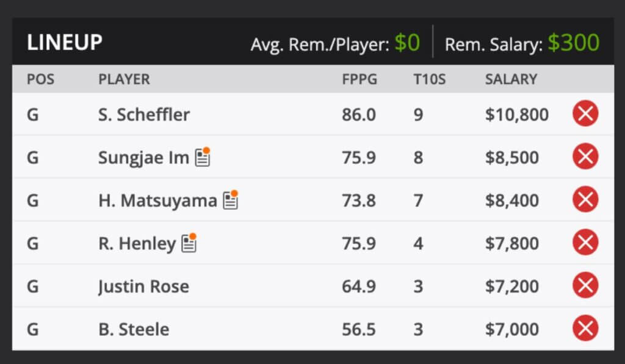This screenshot has height=364, width=625.
Task: Remove S. Scheffler from the lineup
Action: click(586, 114)
